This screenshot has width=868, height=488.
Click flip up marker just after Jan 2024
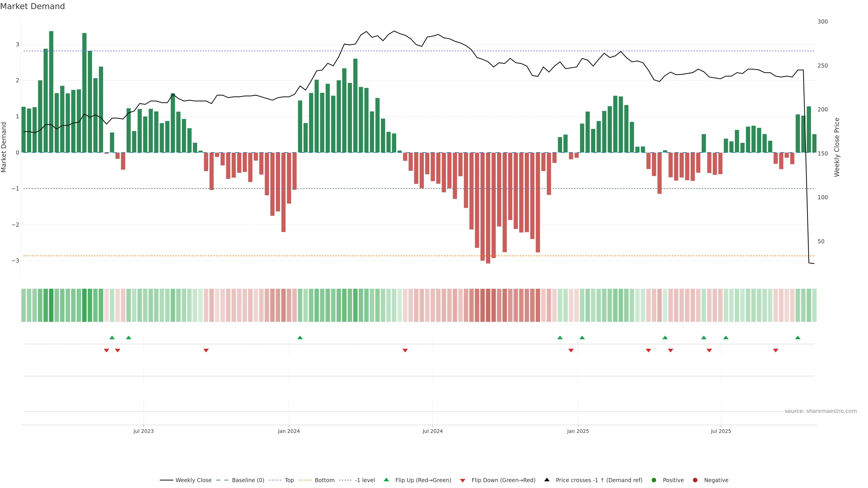click(x=300, y=338)
